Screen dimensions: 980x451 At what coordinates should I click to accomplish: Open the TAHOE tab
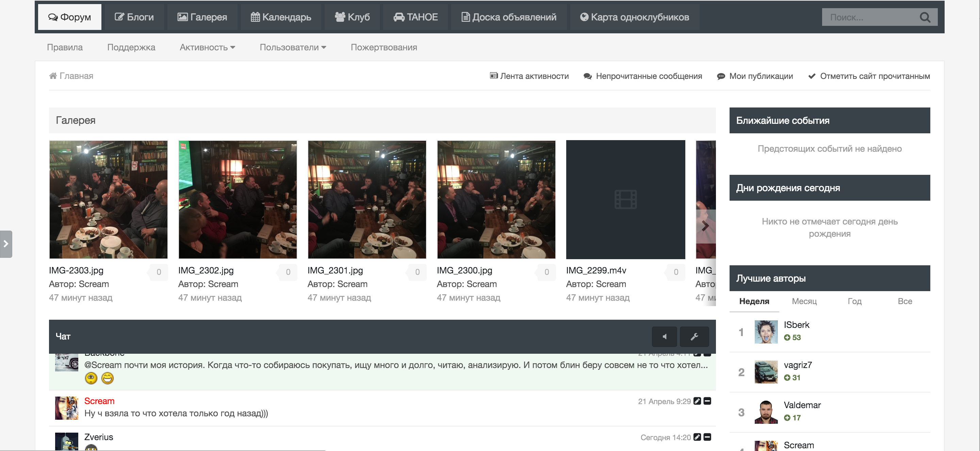(415, 17)
